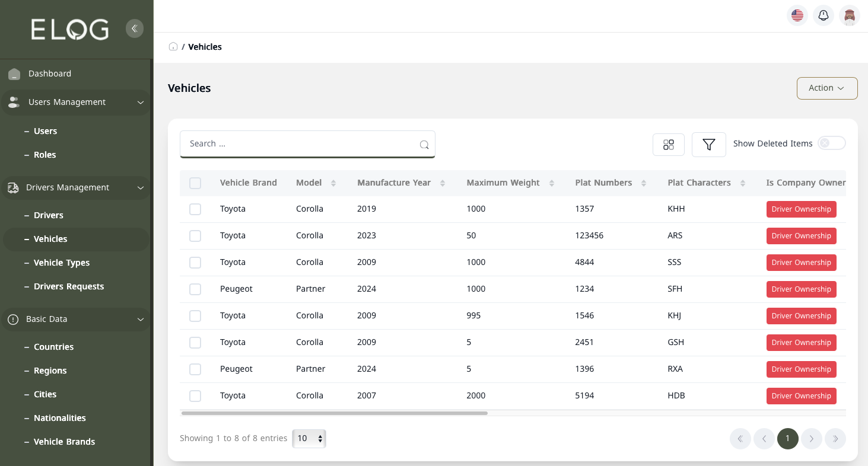Collapse the sidebar with the double-chevron icon
The height and width of the screenshot is (466, 868).
[135, 28]
